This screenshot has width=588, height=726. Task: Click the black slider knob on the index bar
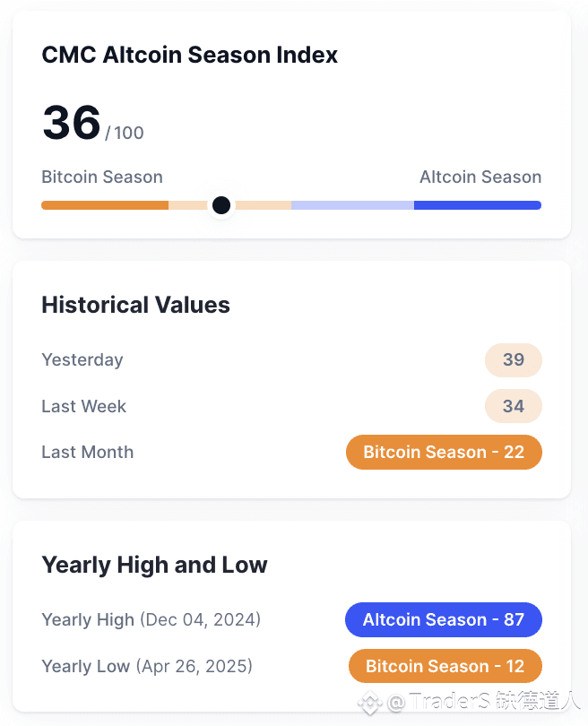(x=221, y=205)
